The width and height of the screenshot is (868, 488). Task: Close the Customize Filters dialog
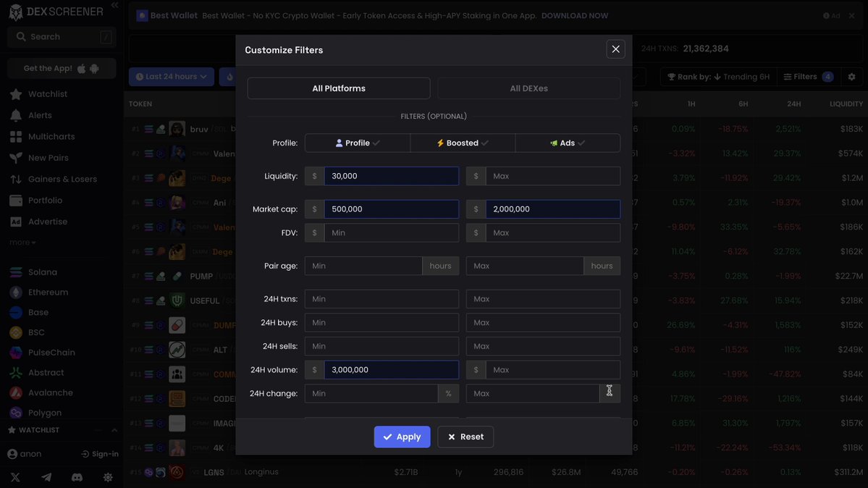click(x=615, y=49)
